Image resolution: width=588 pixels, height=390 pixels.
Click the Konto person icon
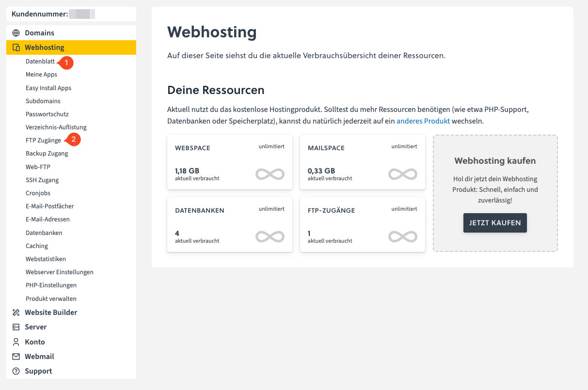[x=16, y=342]
